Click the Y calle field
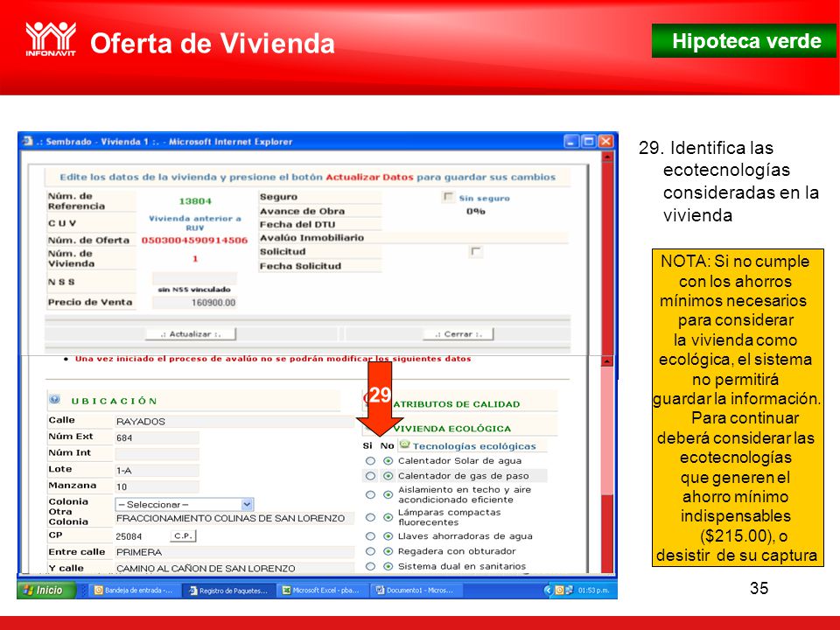Image resolution: width=840 pixels, height=630 pixels. coord(234,568)
